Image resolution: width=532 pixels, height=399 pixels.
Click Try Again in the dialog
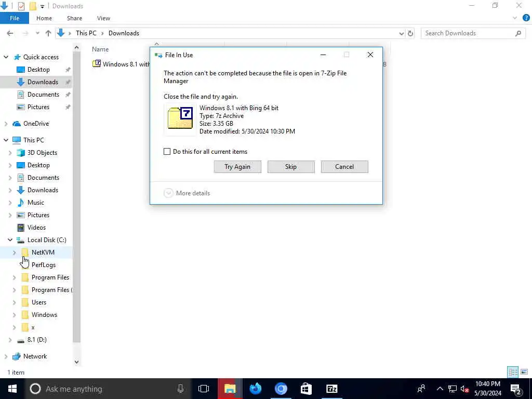click(237, 167)
